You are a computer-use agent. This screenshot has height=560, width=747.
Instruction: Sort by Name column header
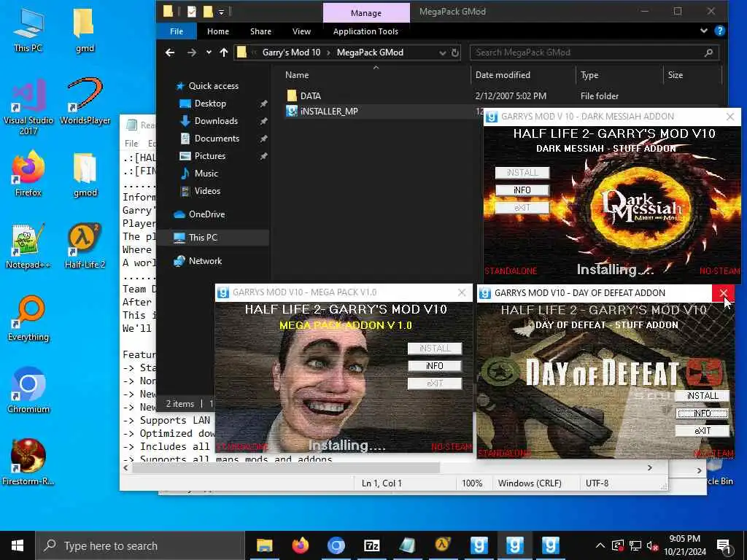tap(297, 75)
